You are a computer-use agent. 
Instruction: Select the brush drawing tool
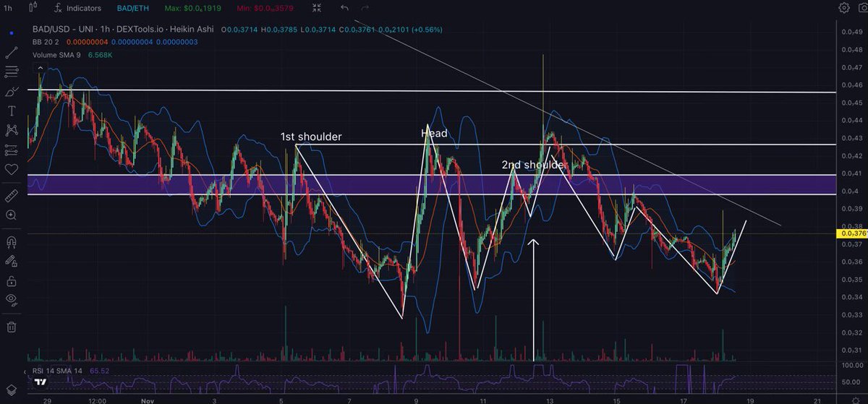click(11, 92)
